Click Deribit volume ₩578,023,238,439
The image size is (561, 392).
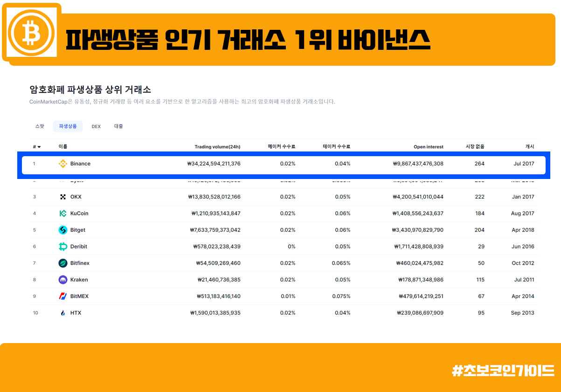pyautogui.click(x=217, y=247)
